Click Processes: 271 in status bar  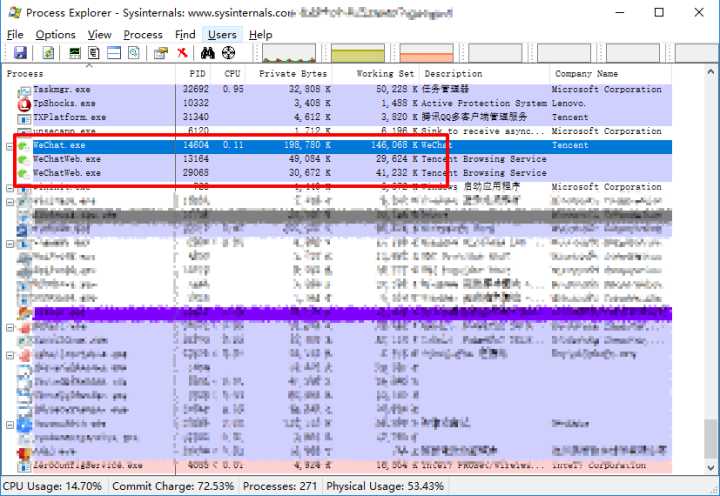click(x=280, y=486)
